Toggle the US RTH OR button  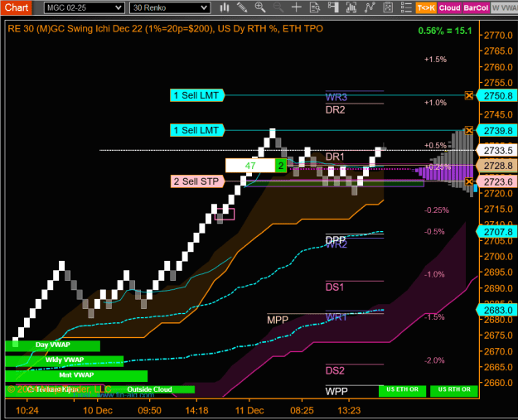pos(454,390)
